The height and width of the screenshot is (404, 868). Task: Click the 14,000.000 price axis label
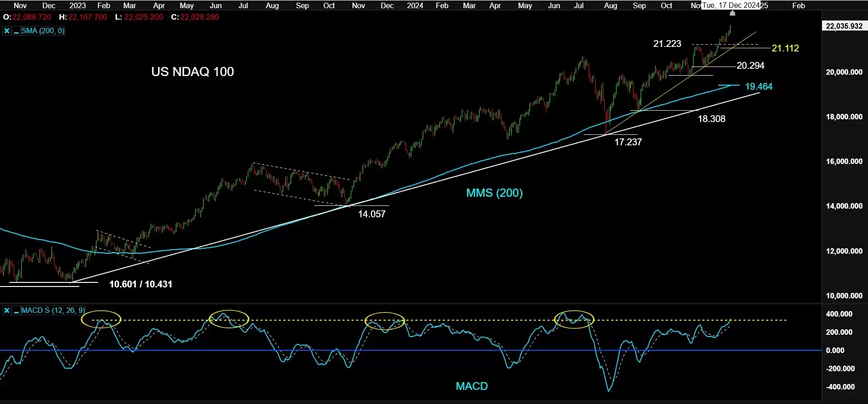pyautogui.click(x=844, y=206)
